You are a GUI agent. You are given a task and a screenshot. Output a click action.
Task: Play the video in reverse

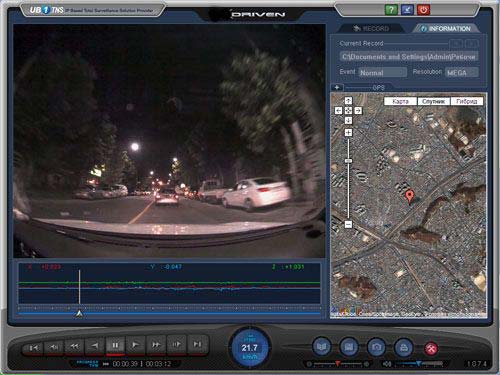pos(95,345)
